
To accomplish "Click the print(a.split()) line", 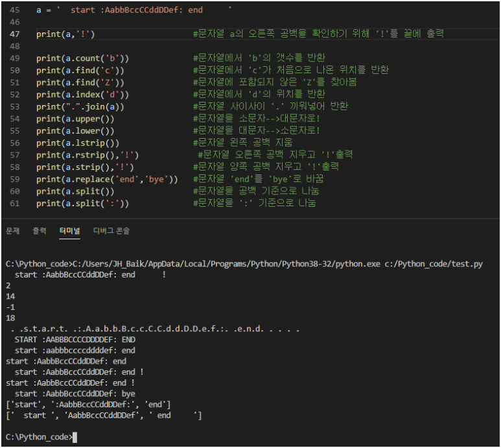I will [x=75, y=191].
